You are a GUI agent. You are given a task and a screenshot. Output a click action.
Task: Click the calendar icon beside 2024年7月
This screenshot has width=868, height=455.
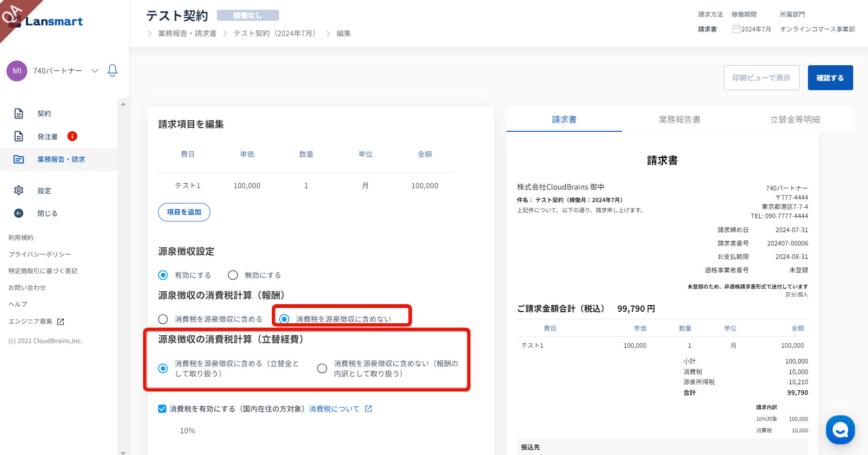[736, 29]
